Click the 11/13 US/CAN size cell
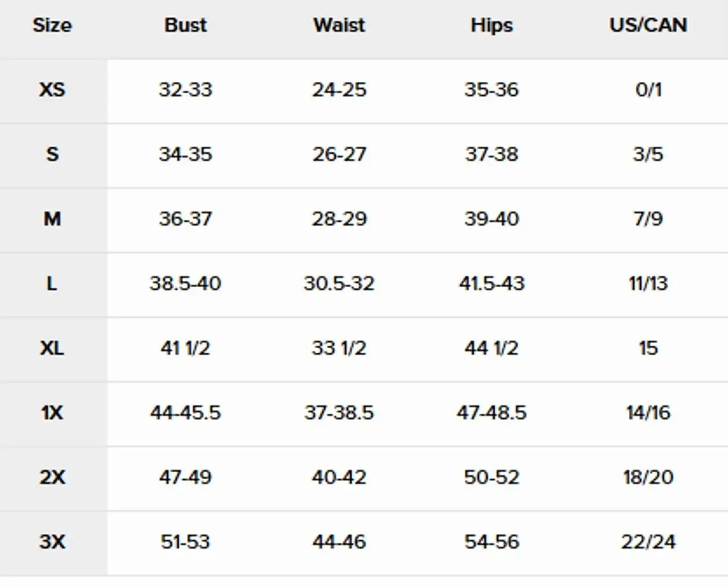728x586 pixels. [x=648, y=284]
